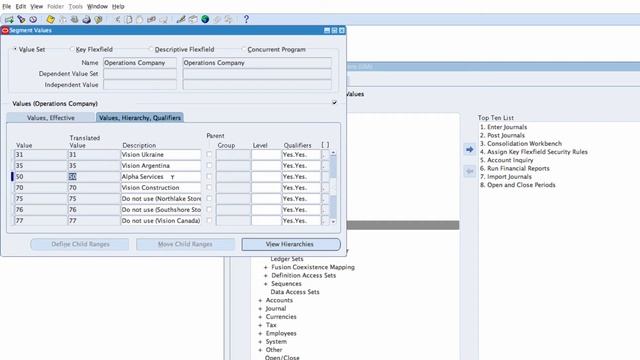
Task: Select the Concurrent Program radio button
Action: (244, 49)
